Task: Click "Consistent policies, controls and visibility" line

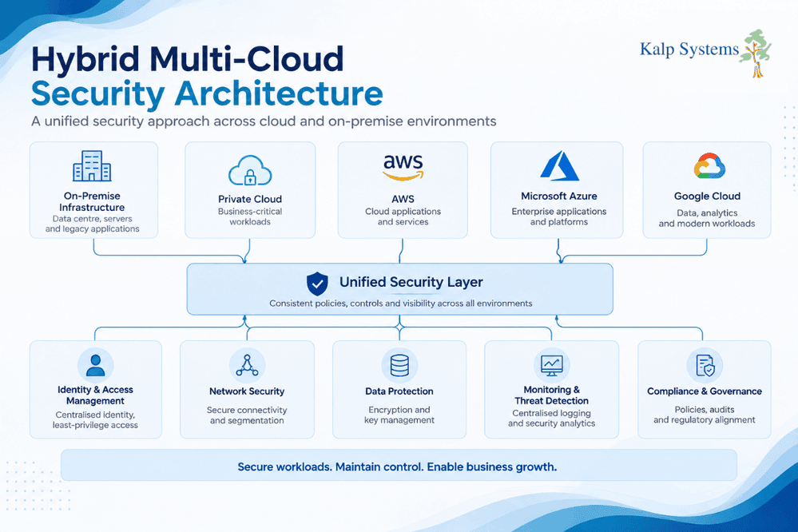Action: (x=401, y=304)
